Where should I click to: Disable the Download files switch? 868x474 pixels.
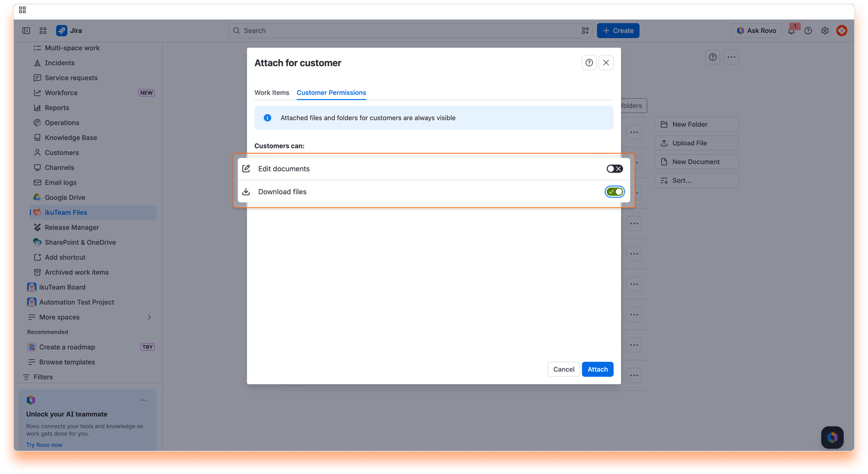tap(615, 192)
